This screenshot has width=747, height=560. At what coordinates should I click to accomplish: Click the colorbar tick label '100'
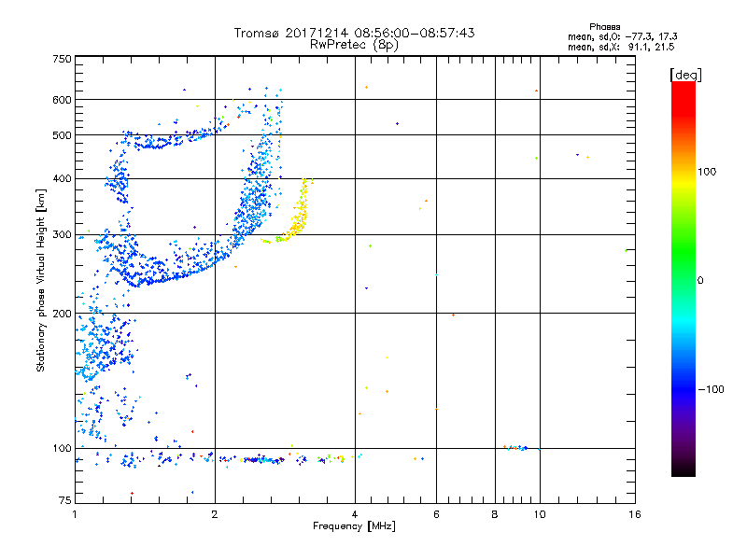tap(708, 172)
